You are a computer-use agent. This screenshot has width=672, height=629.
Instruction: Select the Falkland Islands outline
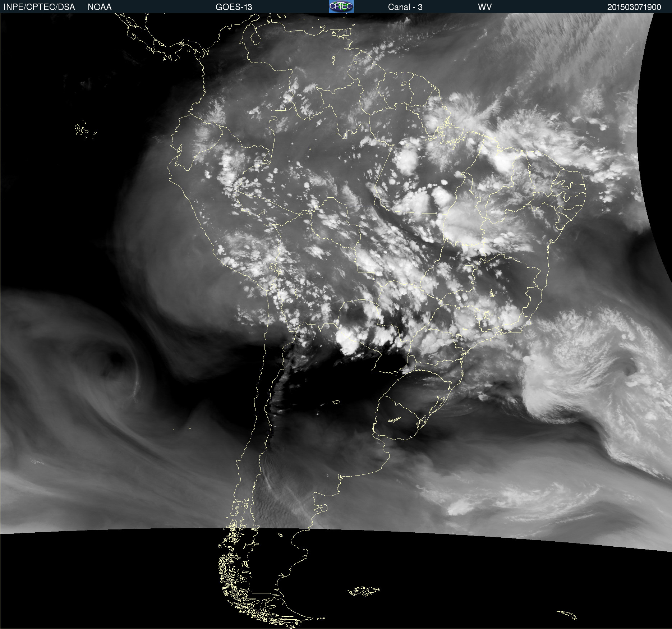pos(364,591)
